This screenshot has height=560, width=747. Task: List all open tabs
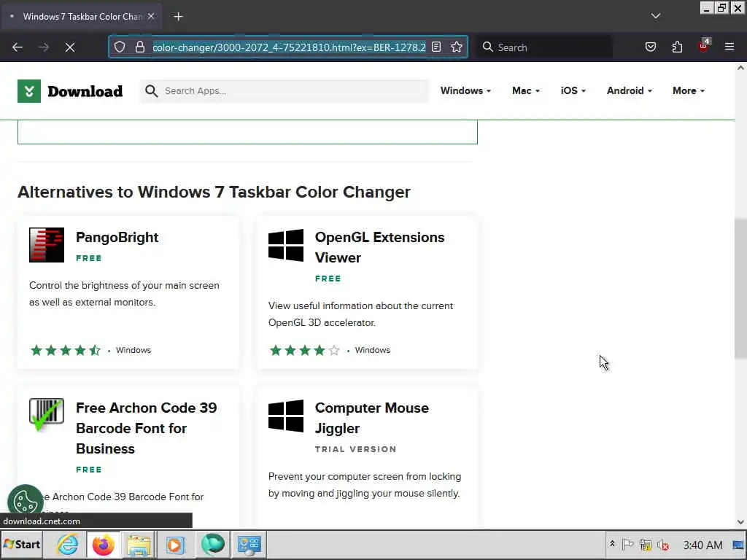point(656,16)
